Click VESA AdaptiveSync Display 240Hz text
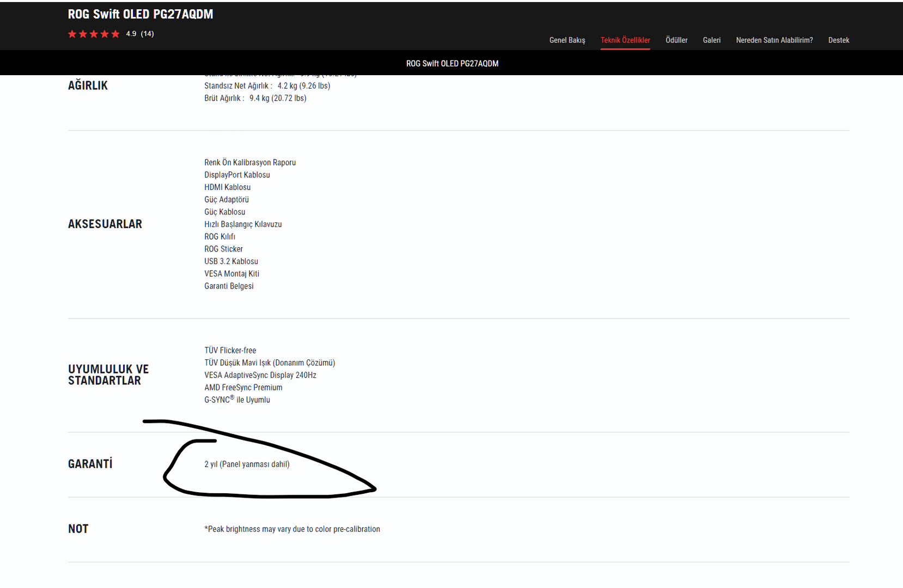This screenshot has height=588, width=903. [x=260, y=375]
